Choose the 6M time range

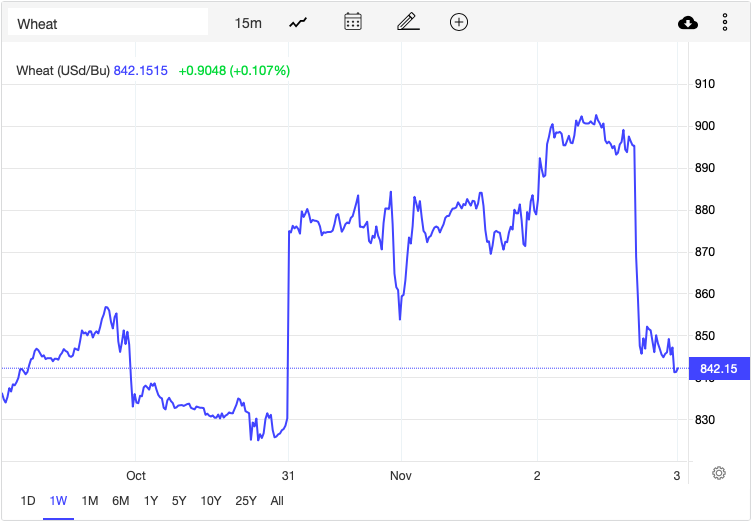(121, 501)
